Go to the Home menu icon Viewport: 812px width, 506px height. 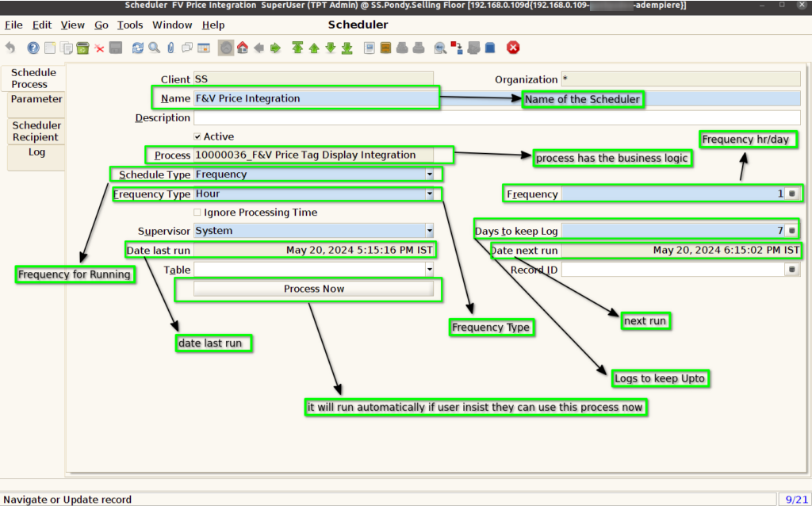click(x=243, y=48)
